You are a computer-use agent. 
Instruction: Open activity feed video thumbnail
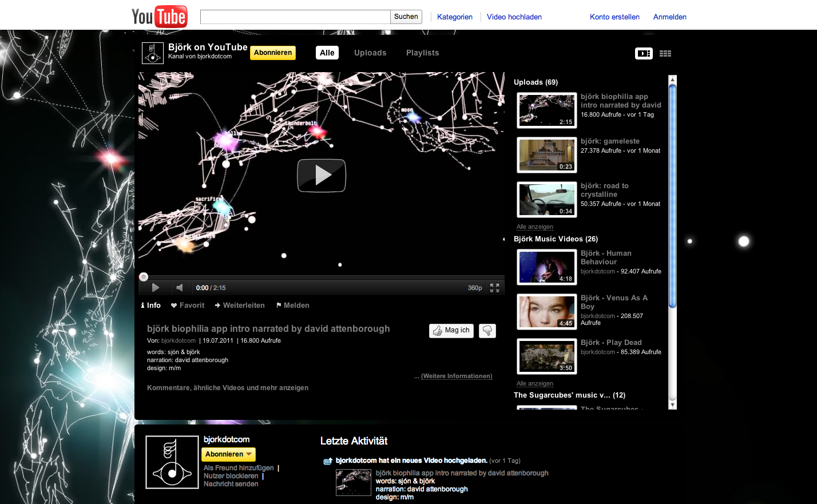[354, 482]
